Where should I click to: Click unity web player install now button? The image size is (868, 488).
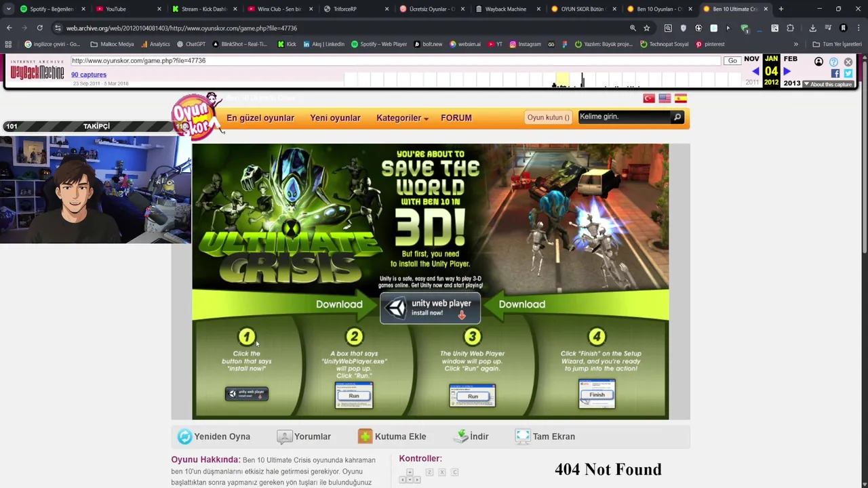(430, 308)
